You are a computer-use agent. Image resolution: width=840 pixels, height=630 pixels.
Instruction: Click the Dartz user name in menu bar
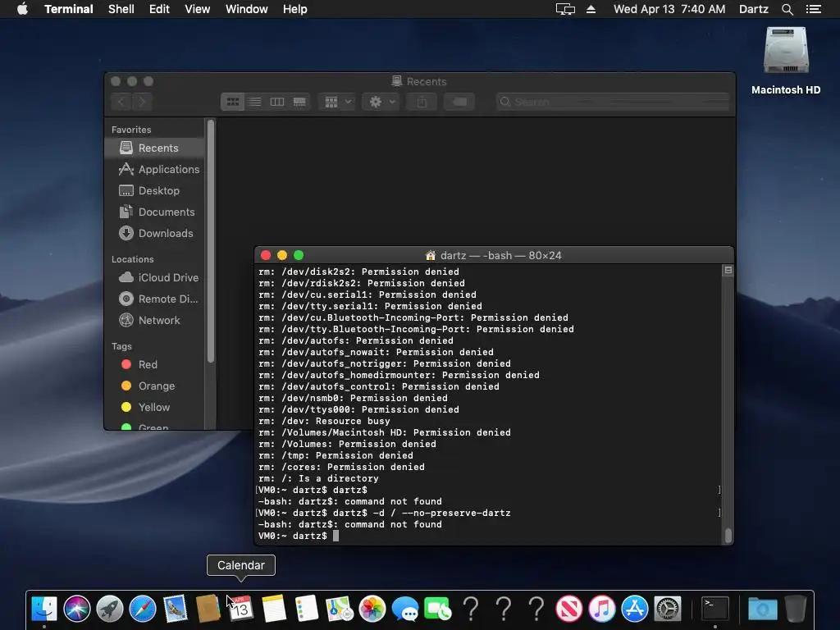[x=753, y=9]
